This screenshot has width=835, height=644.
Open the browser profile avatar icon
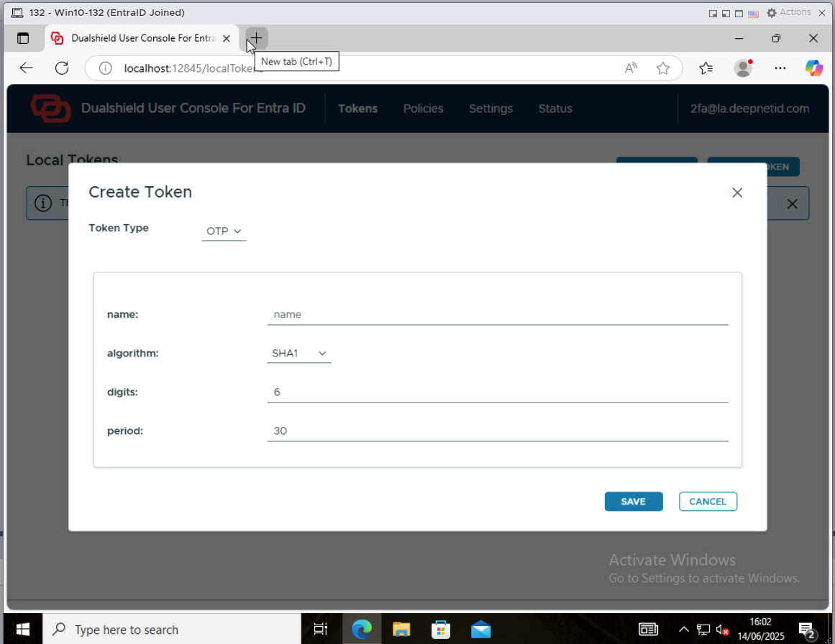(x=742, y=68)
